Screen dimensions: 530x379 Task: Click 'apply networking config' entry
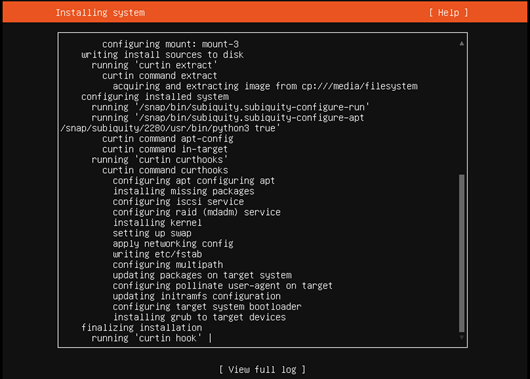(x=173, y=244)
